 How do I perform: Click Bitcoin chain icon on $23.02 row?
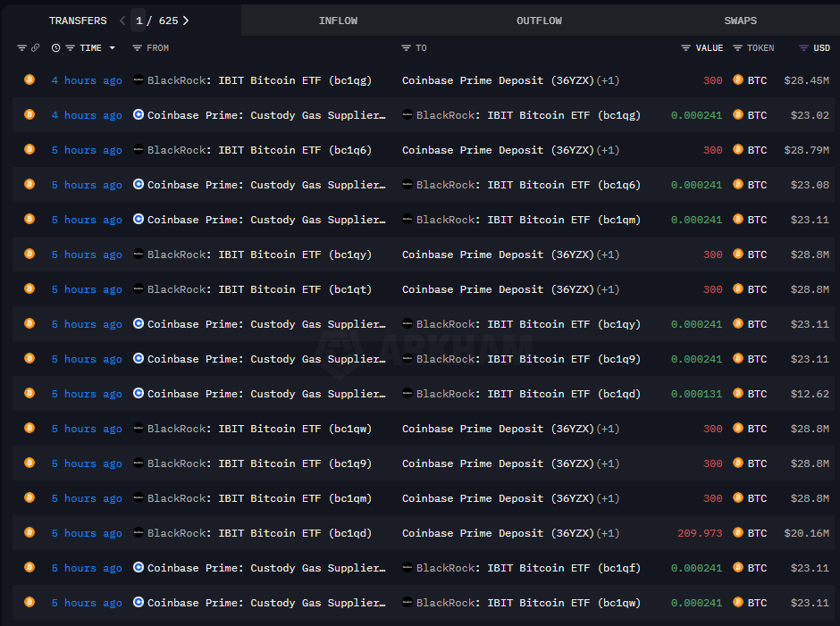pos(29,114)
